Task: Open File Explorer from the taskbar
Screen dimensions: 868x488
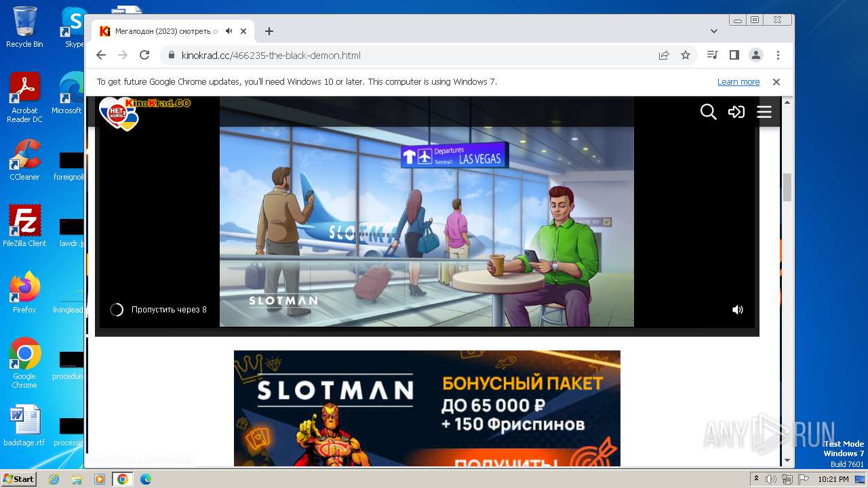Action: (x=77, y=479)
